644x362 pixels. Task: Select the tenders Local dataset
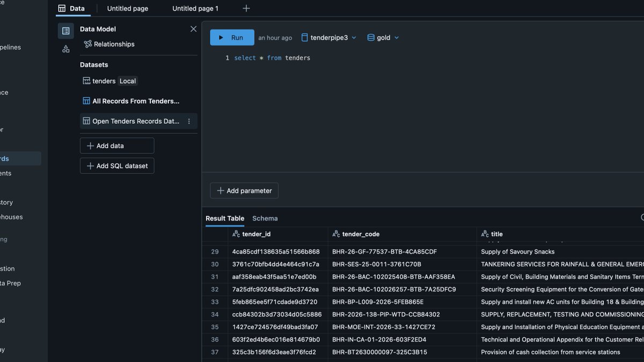(109, 81)
